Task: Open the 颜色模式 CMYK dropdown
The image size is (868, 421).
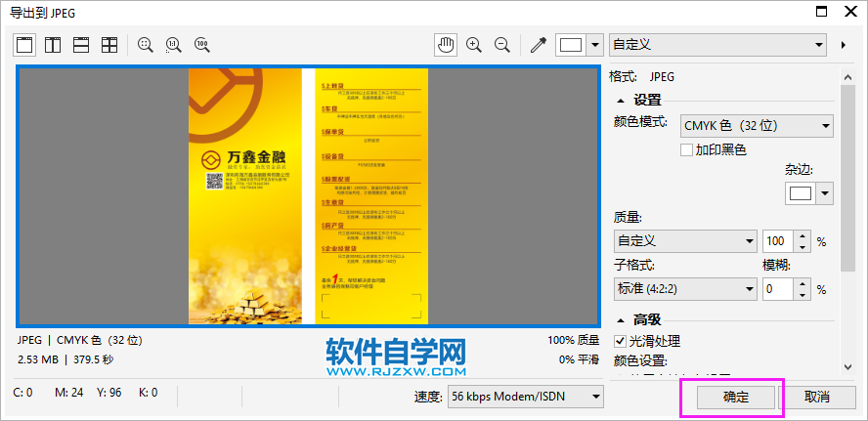Action: 757,126
